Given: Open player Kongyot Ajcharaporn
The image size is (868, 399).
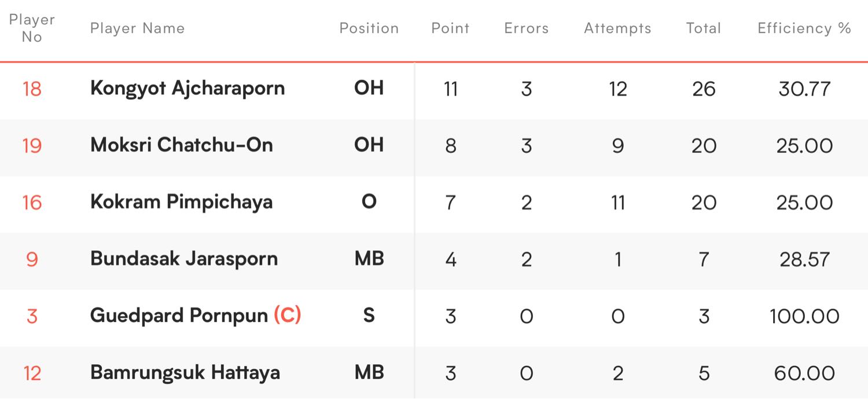Looking at the screenshot, I should click(187, 89).
